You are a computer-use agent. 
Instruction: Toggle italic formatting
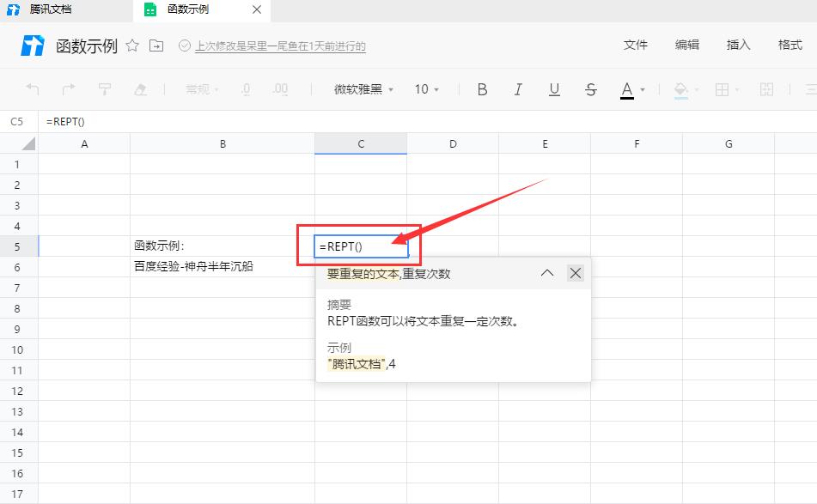(x=518, y=89)
